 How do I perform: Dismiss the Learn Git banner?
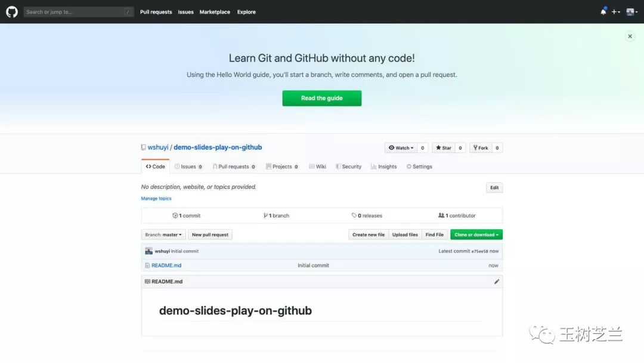[x=630, y=36]
